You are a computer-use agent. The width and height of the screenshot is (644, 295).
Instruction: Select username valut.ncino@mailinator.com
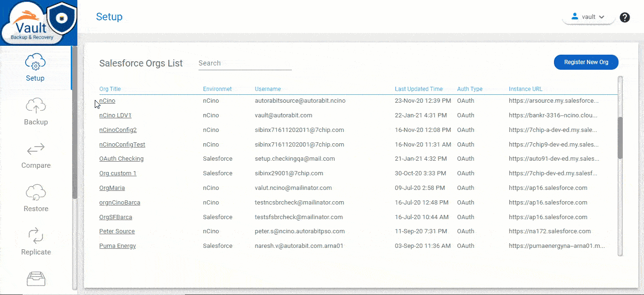(x=293, y=188)
